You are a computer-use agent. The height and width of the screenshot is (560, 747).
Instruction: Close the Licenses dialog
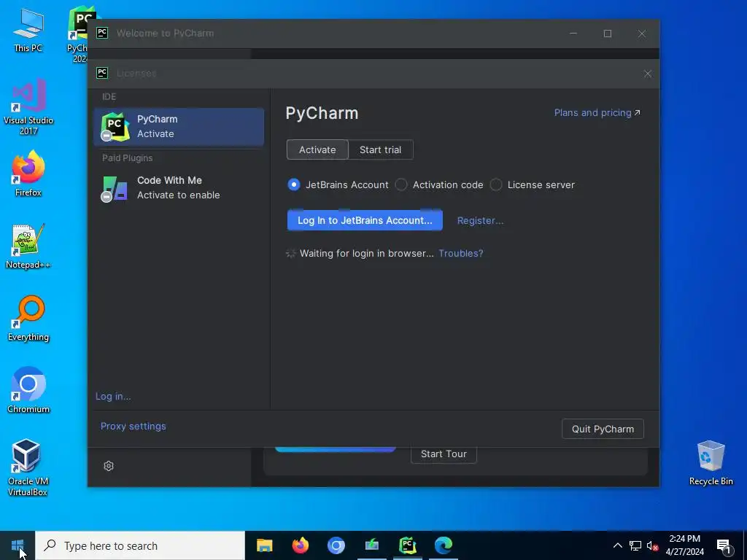click(x=648, y=74)
